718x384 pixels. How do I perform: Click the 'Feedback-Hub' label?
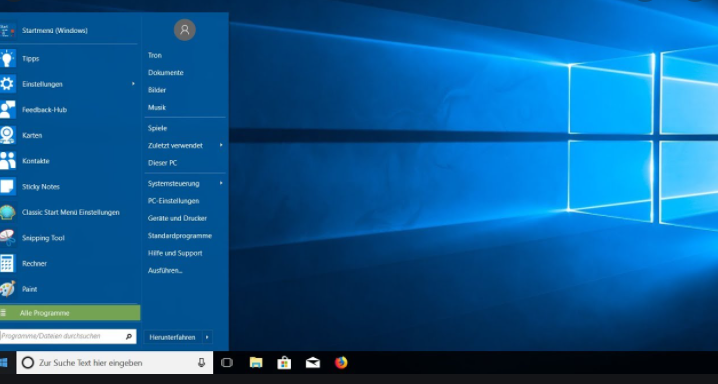(44, 110)
